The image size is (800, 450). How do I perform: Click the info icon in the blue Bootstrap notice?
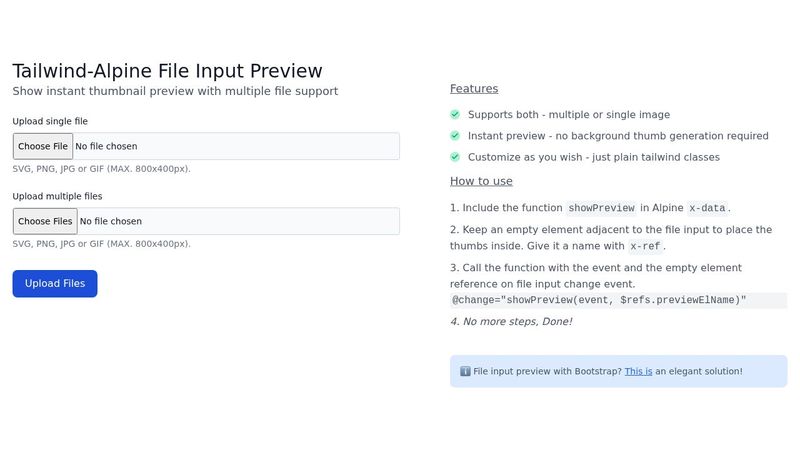coord(465,371)
